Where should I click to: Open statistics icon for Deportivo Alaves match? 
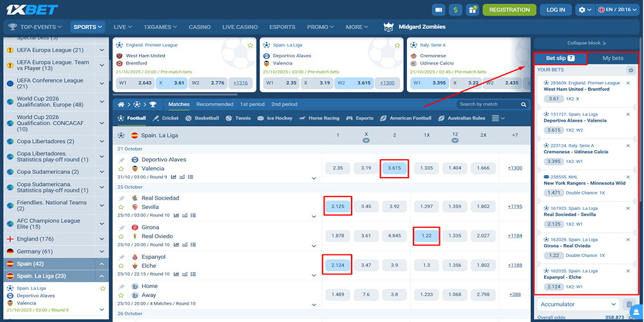(x=174, y=177)
